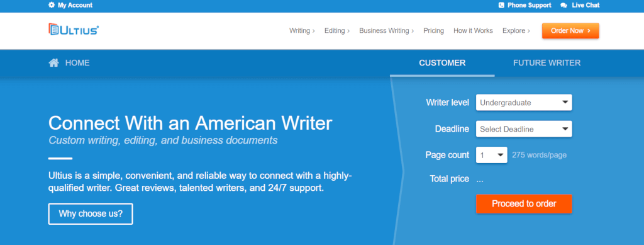Click the My Account gear icon

click(x=52, y=5)
